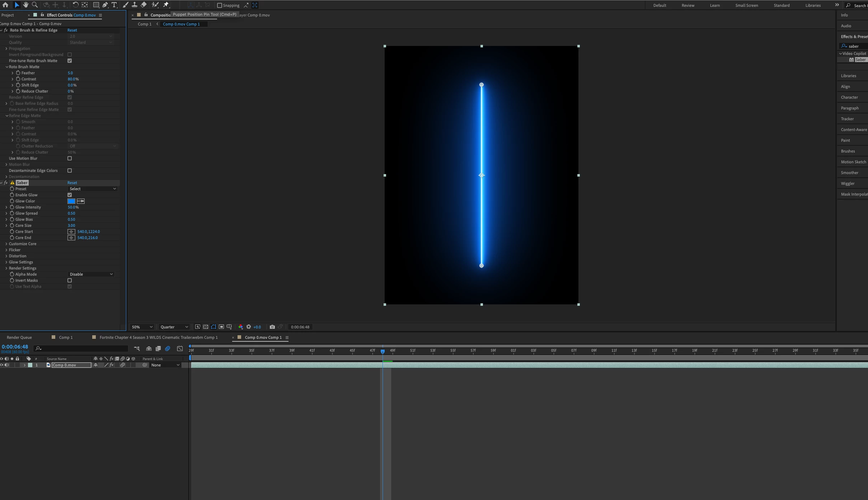Select the Roto Brush tool

point(155,5)
